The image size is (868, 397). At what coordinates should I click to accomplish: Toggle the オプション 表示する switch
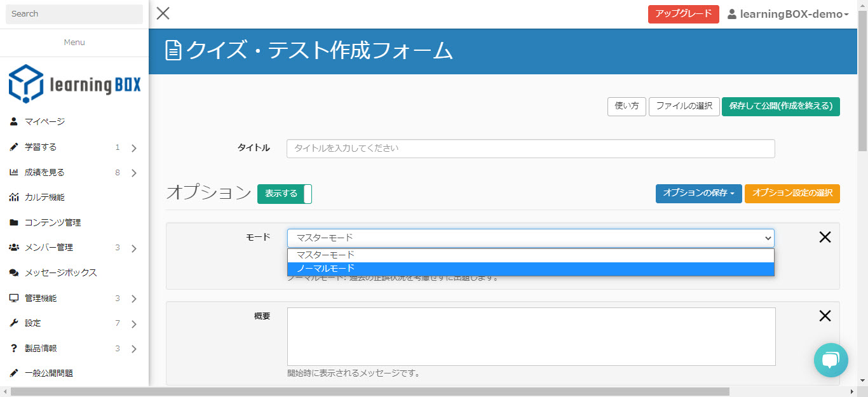[x=285, y=194]
